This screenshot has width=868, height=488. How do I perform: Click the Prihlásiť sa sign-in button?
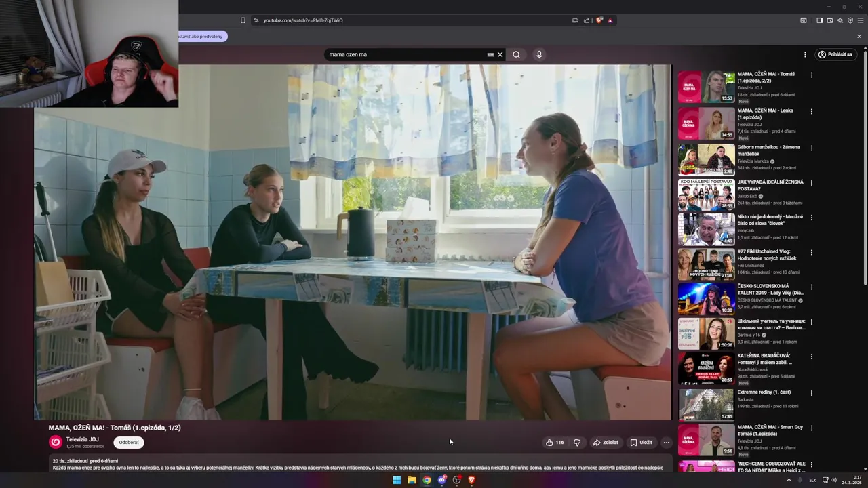click(x=835, y=54)
